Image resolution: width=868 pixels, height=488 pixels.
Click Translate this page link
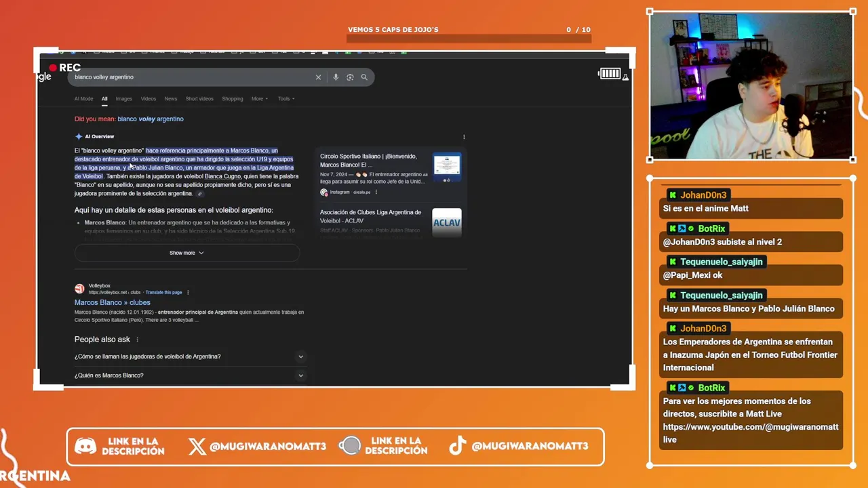(x=163, y=292)
